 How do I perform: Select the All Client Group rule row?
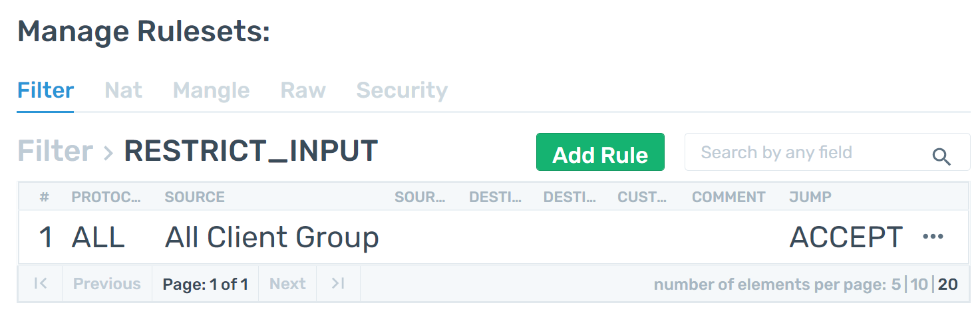pos(493,237)
